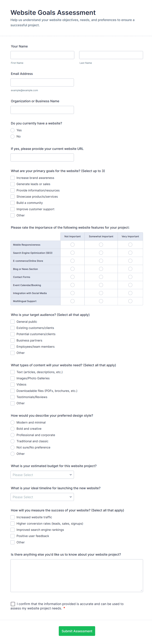Select No for currently having a website
Screen dimensions: 152x644
(x=13, y=136)
